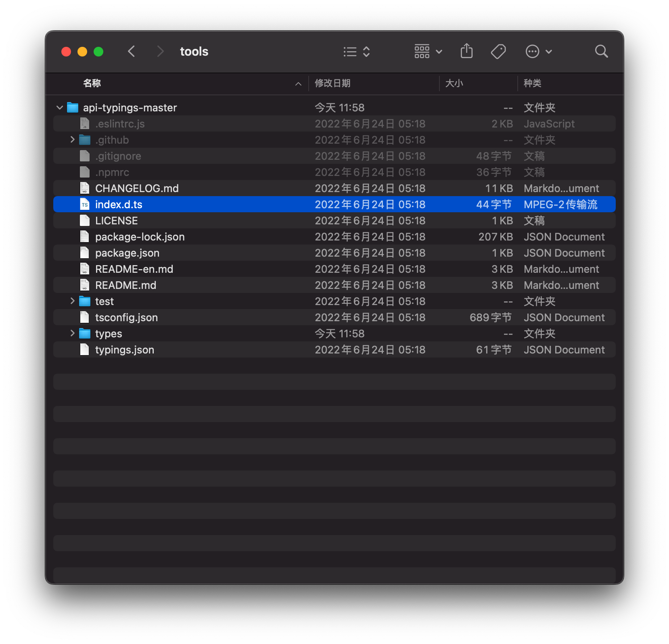Select the index.d.ts file name

point(119,205)
